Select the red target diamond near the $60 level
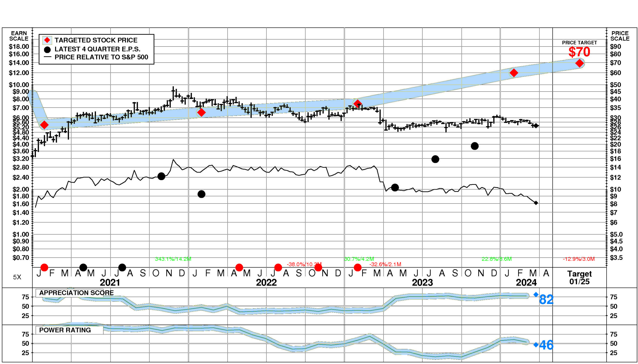This screenshot has height=364, width=638. click(x=514, y=73)
